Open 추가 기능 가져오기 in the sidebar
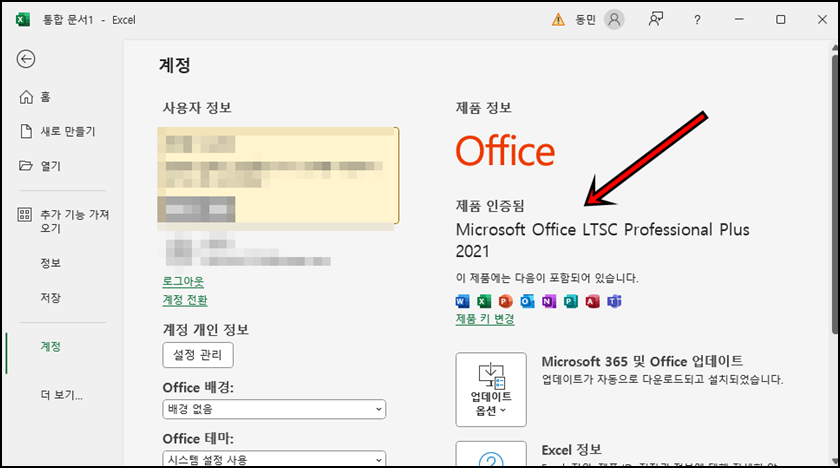This screenshot has height=468, width=840. click(63, 221)
